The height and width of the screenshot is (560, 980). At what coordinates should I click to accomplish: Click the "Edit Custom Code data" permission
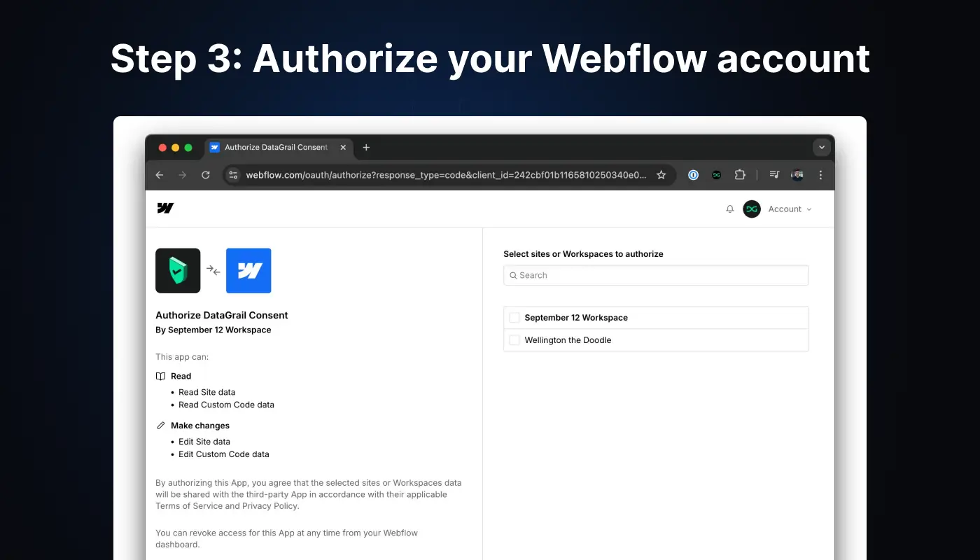(224, 454)
